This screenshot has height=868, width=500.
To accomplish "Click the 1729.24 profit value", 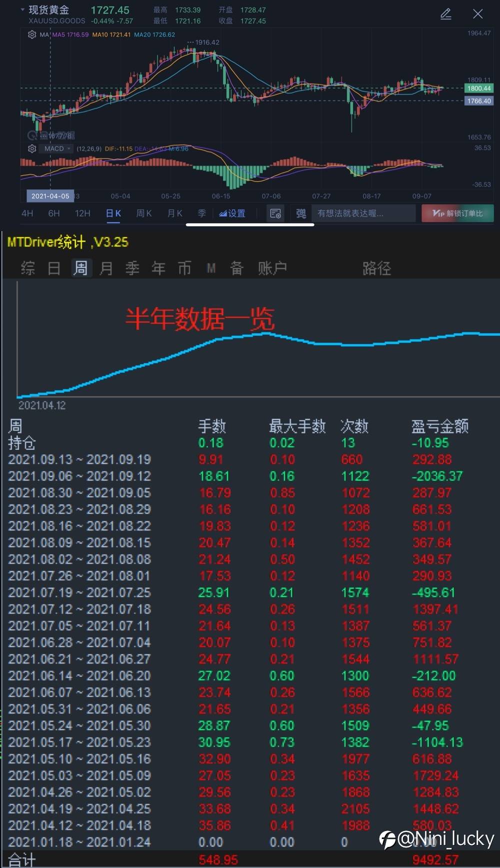I will [435, 775].
